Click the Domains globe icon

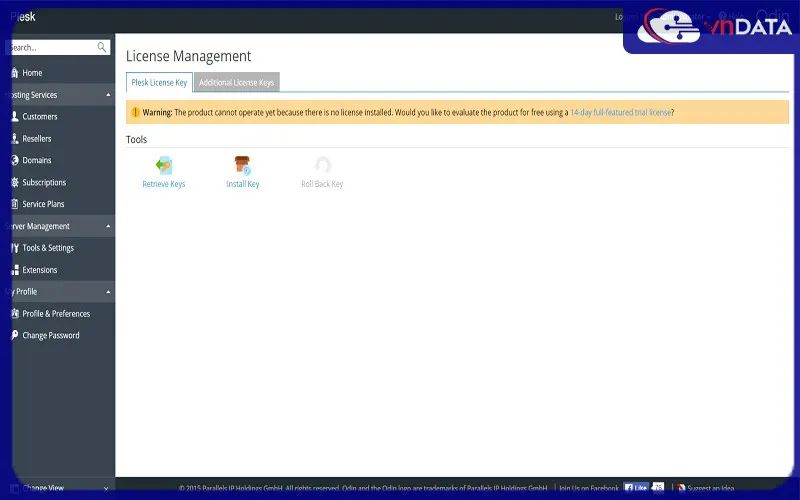coord(15,160)
